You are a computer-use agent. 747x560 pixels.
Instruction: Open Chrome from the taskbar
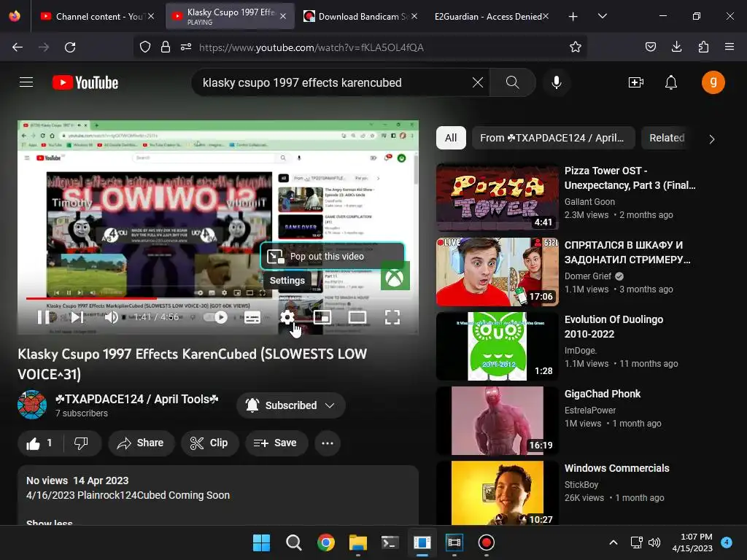pos(326,542)
